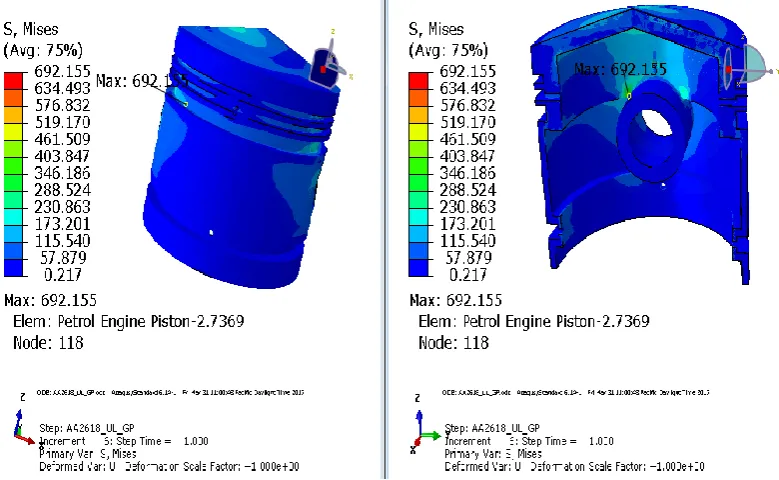This screenshot has height=480, width=779.
Task: Click 'Primary Var: S, Mises' in right viewport
Action: tap(493, 454)
